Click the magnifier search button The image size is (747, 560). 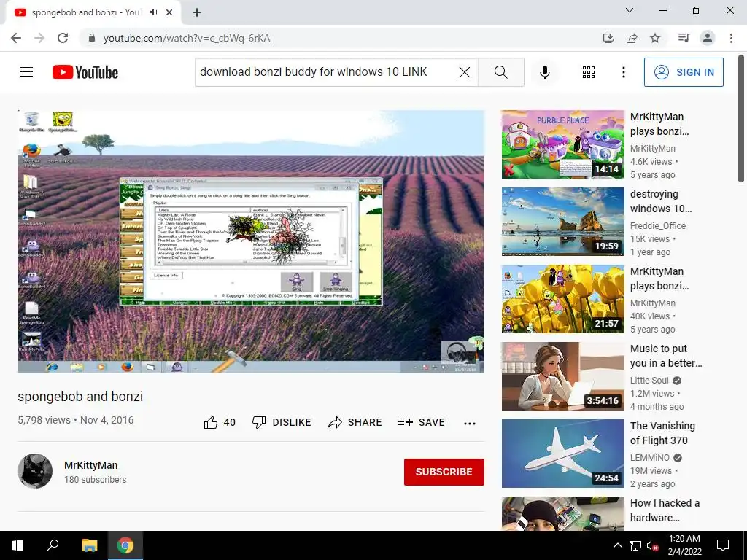500,72
